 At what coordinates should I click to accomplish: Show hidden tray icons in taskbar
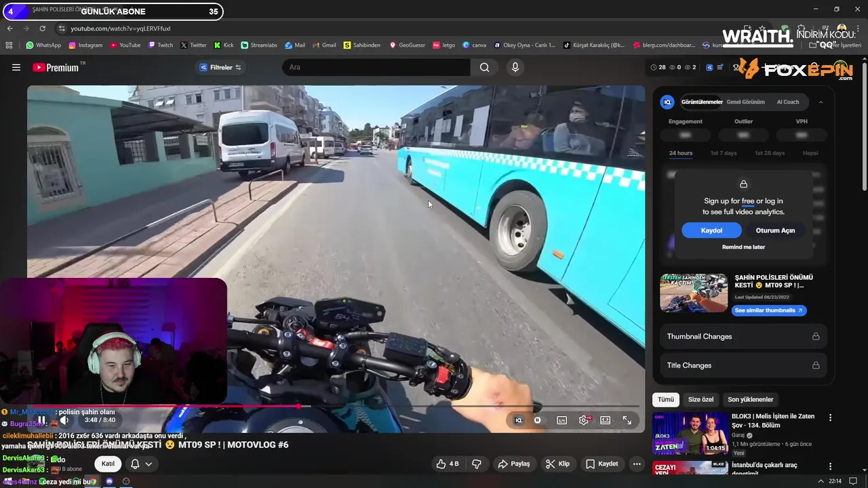pos(821,481)
